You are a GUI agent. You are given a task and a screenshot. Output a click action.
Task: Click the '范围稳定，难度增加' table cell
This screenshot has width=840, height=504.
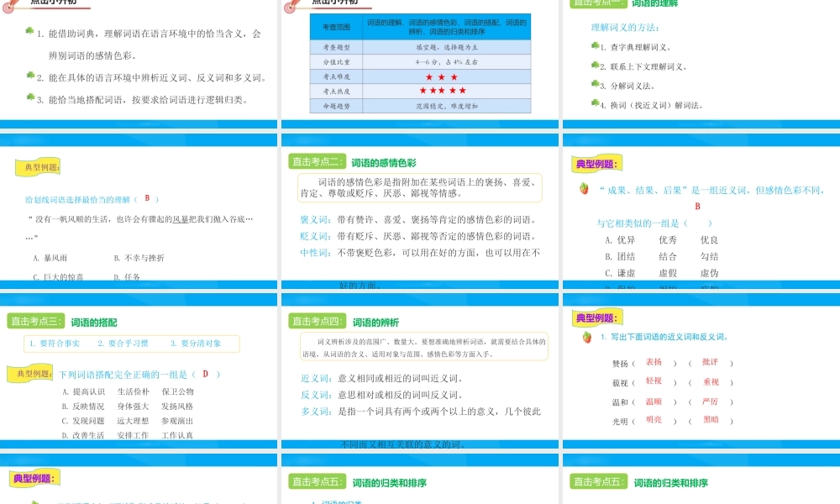[447, 106]
